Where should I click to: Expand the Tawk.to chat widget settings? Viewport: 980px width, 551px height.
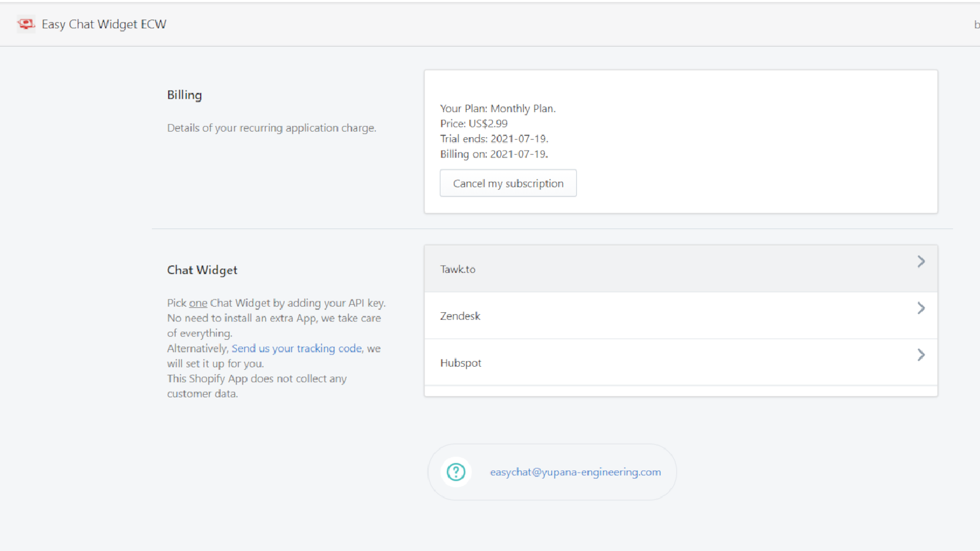(680, 268)
